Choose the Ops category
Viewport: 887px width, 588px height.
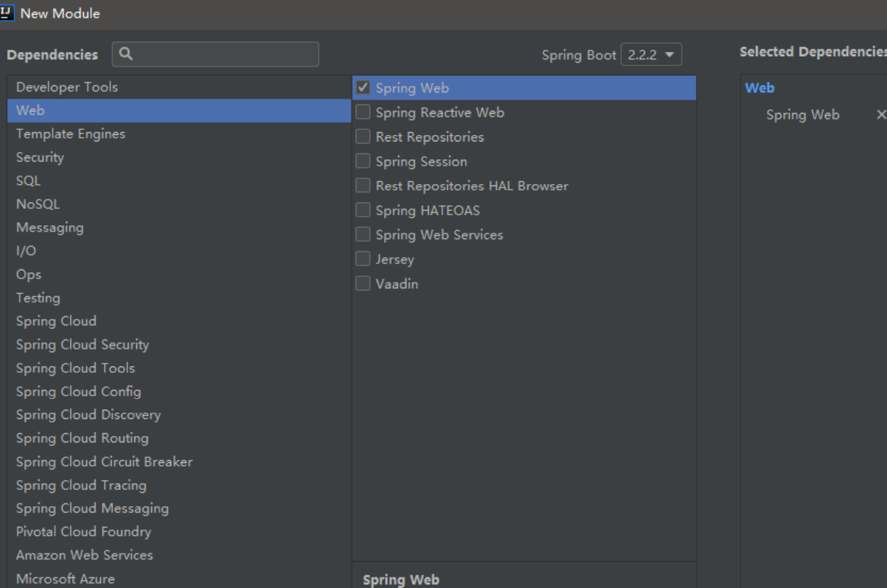pyautogui.click(x=179, y=275)
